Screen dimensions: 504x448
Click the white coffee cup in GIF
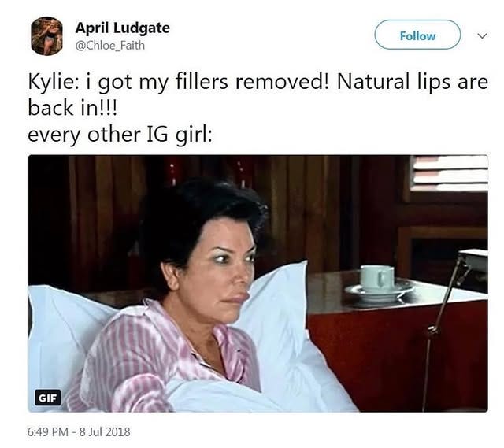[x=376, y=278]
